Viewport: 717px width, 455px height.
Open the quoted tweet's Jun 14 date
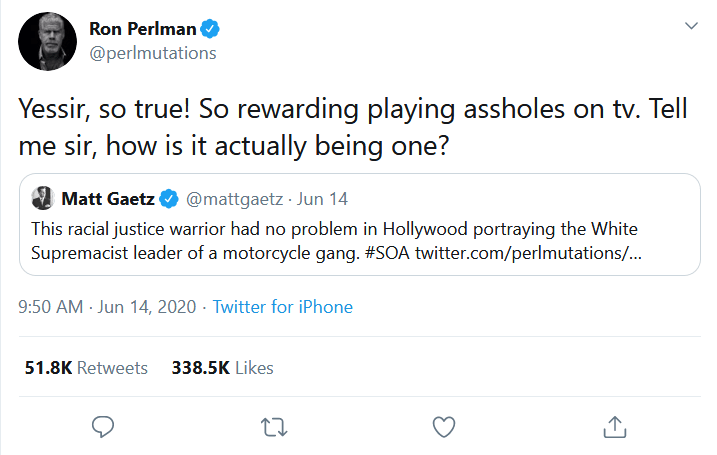322,196
